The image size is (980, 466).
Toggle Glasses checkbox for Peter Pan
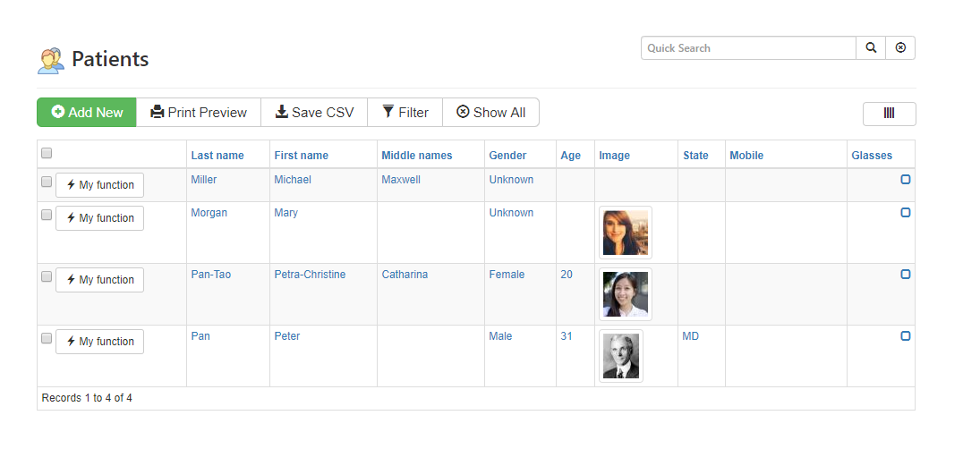[x=905, y=336]
